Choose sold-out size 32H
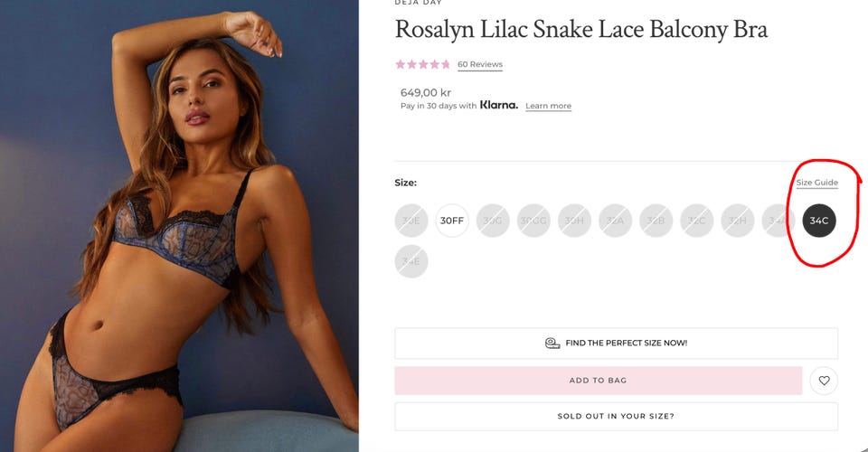The height and width of the screenshot is (452, 868). click(x=738, y=221)
